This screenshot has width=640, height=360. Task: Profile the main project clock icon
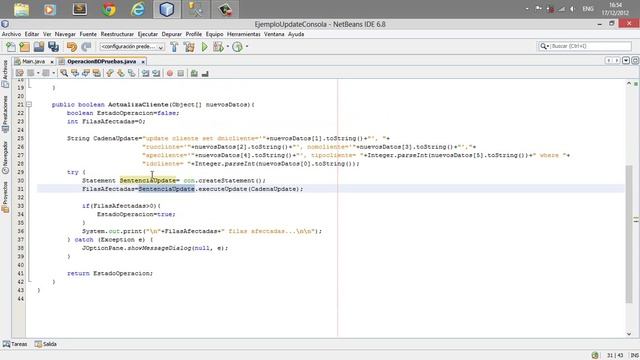tap(237, 47)
